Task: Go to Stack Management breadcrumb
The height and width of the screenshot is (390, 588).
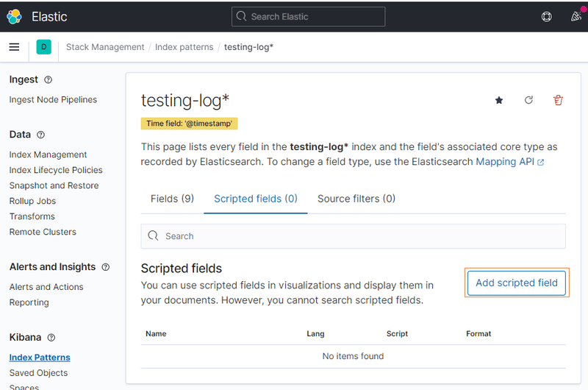Action: [105, 47]
